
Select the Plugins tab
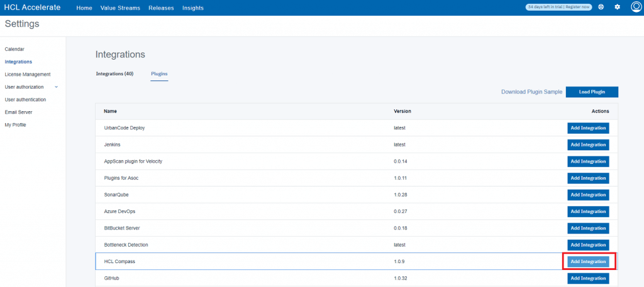[159, 74]
